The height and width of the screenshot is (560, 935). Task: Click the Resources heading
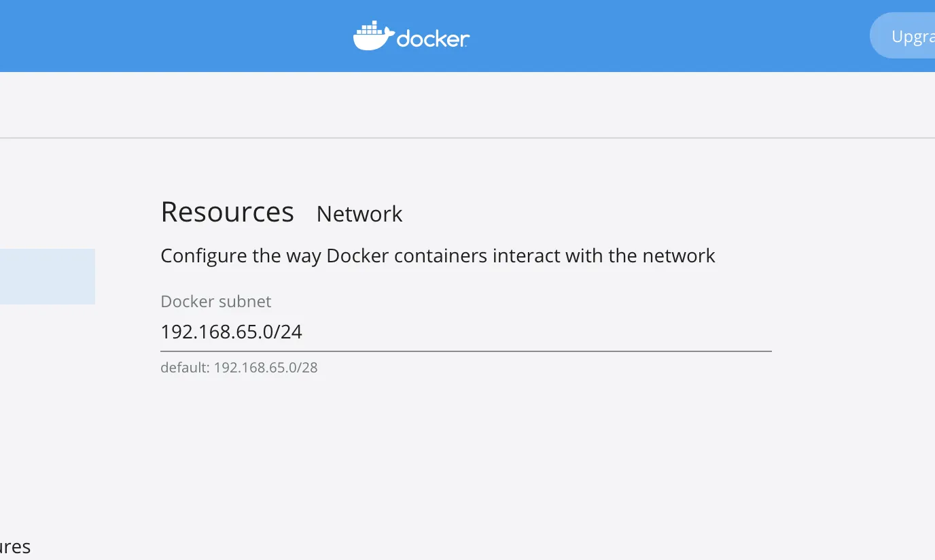point(227,213)
